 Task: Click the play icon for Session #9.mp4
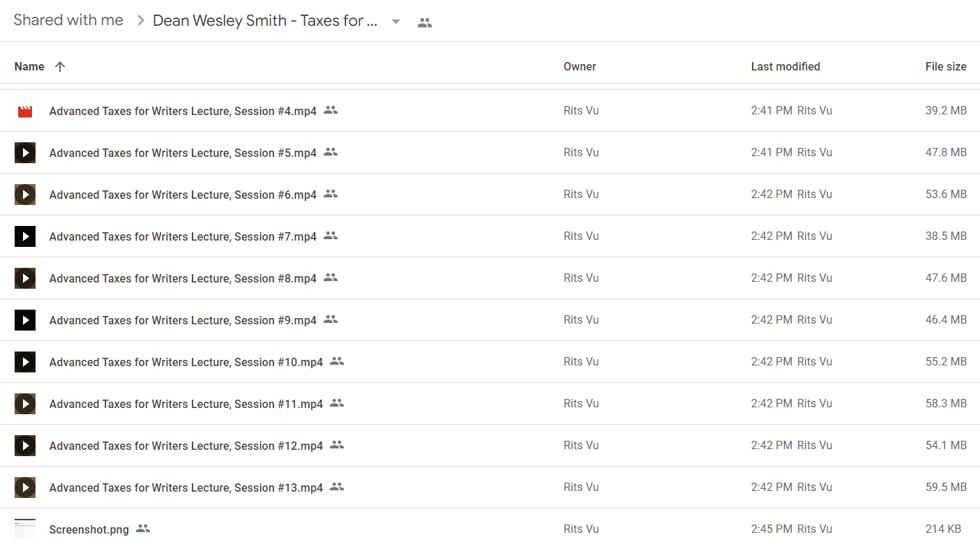(25, 320)
